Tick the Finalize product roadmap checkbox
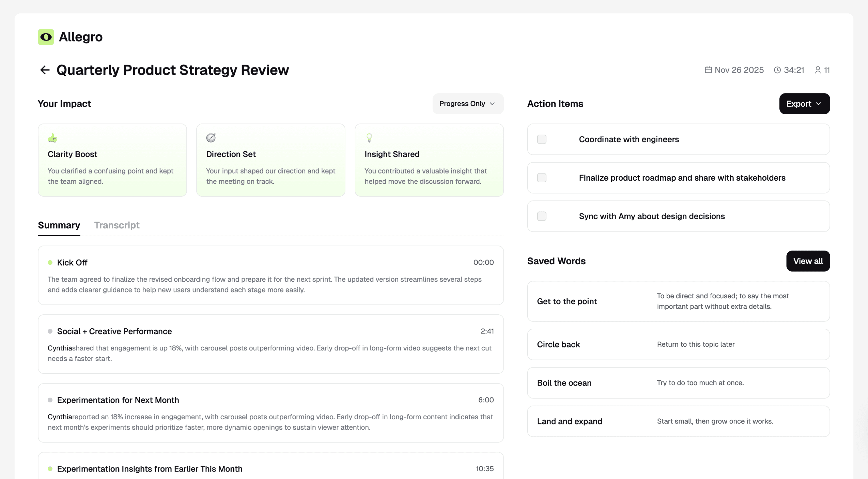 click(541, 178)
